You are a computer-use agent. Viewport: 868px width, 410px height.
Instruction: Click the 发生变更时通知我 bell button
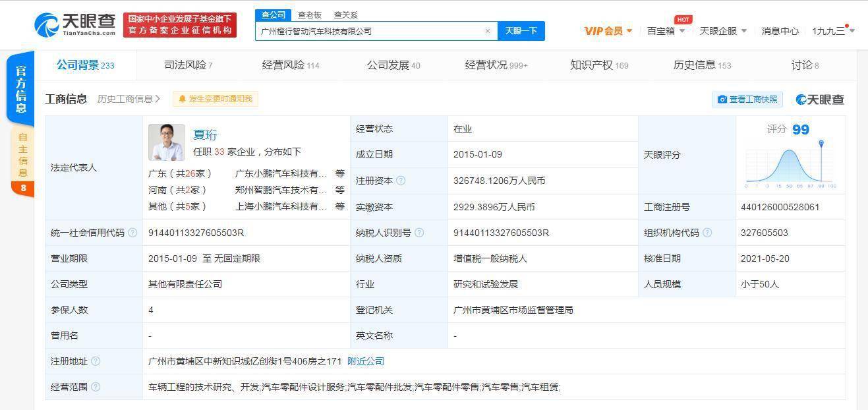216,99
